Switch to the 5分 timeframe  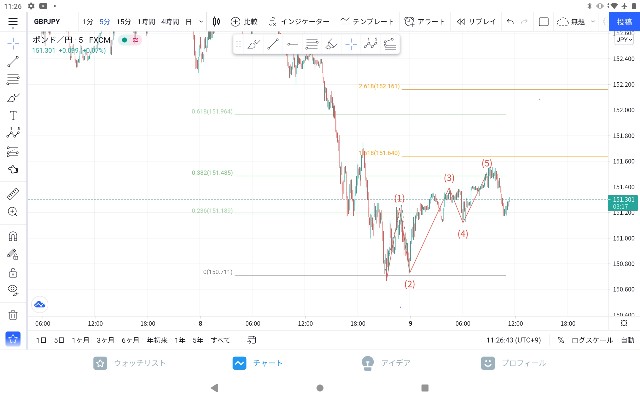105,22
